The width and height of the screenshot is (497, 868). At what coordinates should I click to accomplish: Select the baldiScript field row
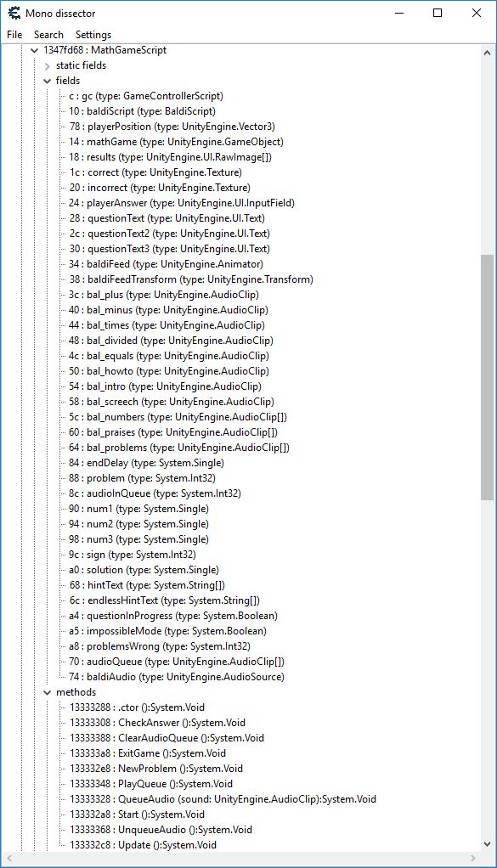tap(142, 111)
